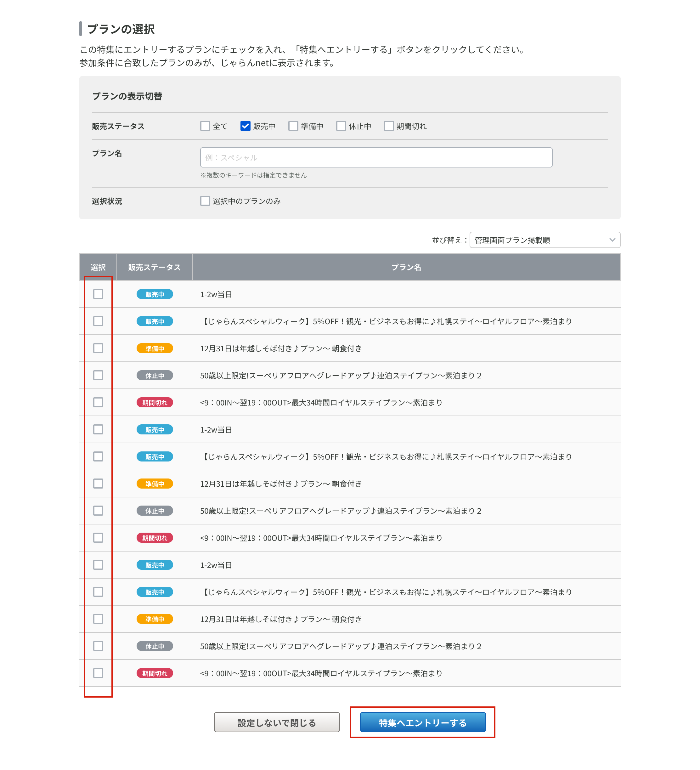Image resolution: width=700 pixels, height=770 pixels.
Task: Open the 並び替え sort dropdown
Action: (x=544, y=240)
